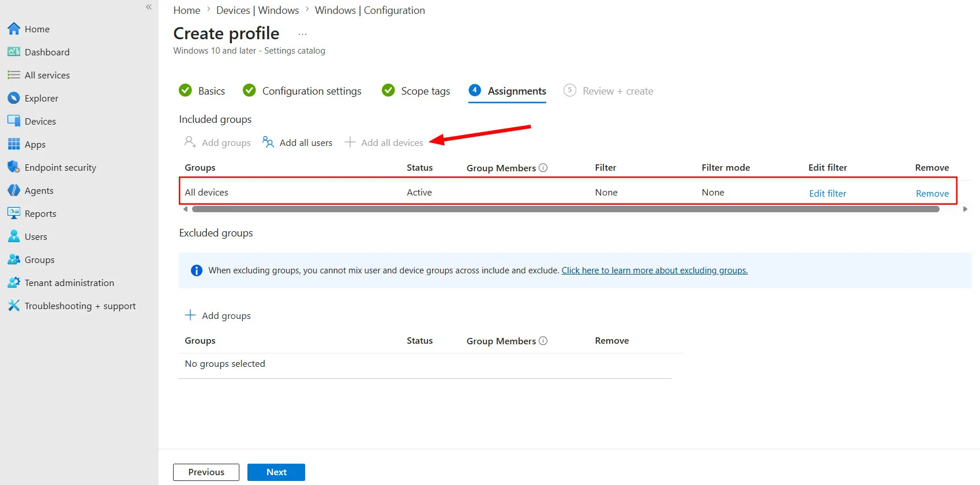This screenshot has height=485, width=980.
Task: Click the Next button
Action: 276,472
